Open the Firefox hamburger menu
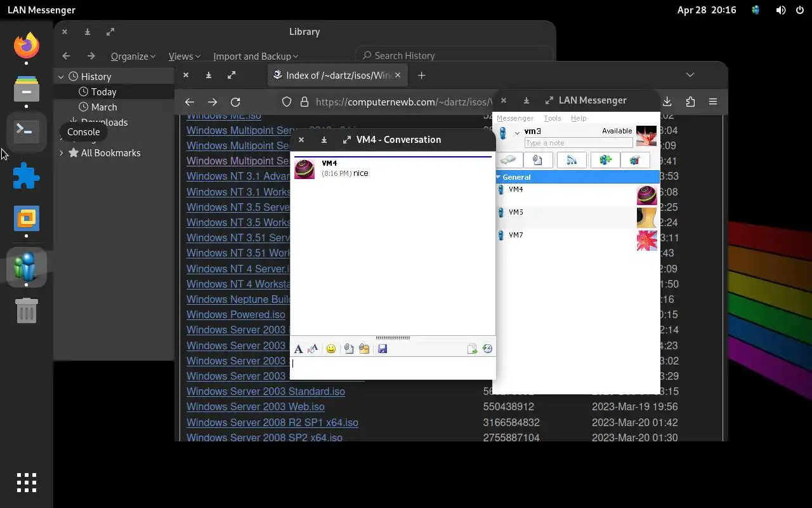Viewport: 812px width, 508px height. pos(713,102)
